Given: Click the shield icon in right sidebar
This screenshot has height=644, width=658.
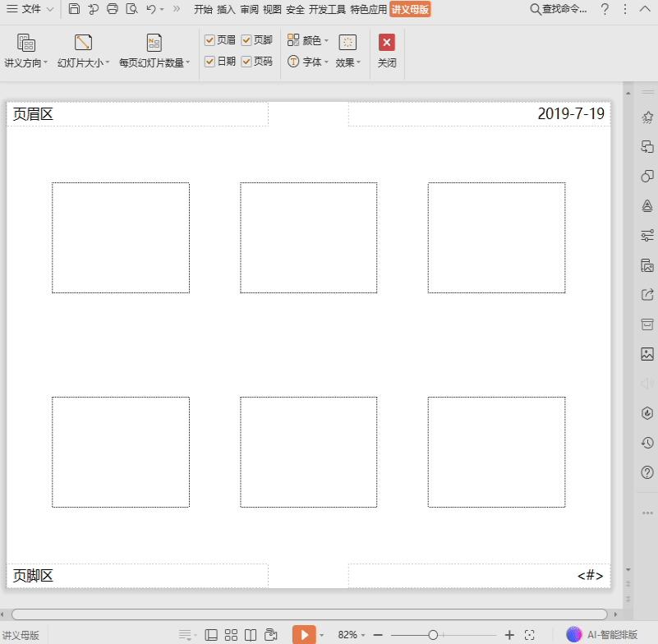Looking at the screenshot, I should (647, 413).
